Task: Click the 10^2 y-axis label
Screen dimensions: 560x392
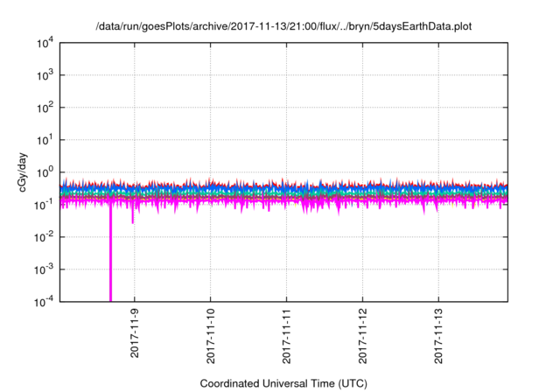Action: [x=45, y=108]
